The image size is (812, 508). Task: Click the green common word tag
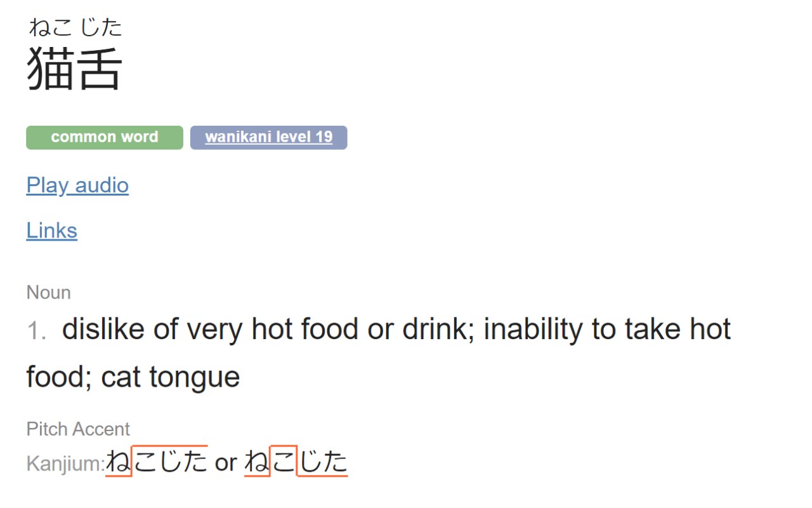[104, 137]
